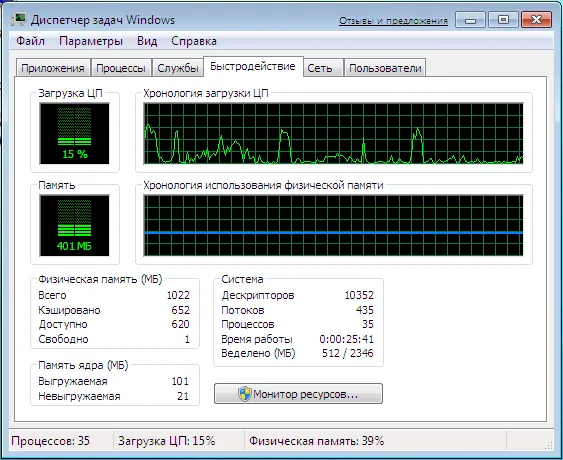563x460 pixels.
Task: Switch to the Пользователи tab
Action: click(x=385, y=68)
